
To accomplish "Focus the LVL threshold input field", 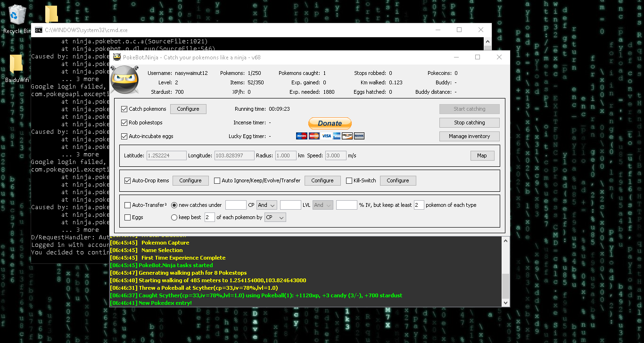I will pyautogui.click(x=290, y=205).
